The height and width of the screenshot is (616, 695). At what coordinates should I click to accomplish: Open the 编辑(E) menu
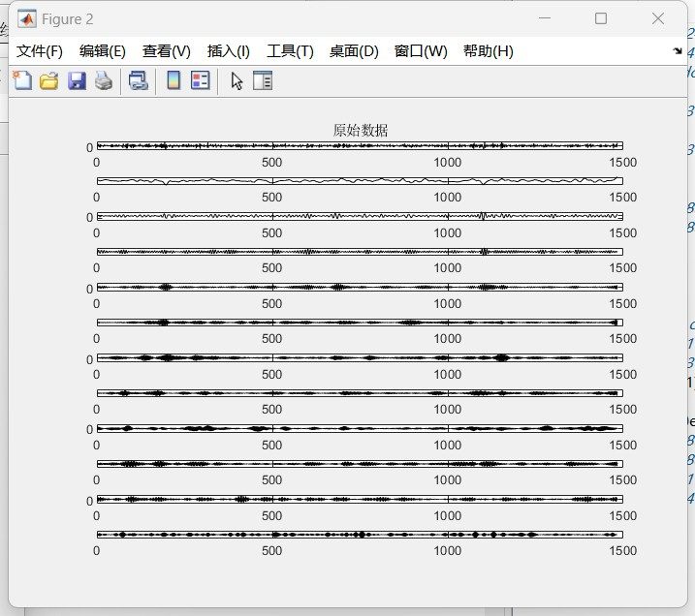[x=103, y=51]
